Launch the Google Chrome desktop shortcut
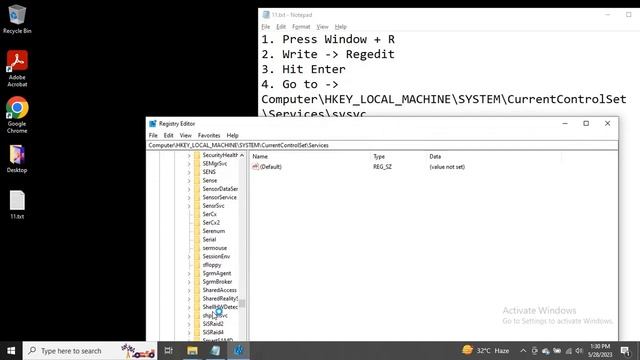The image size is (640, 360). pyautogui.click(x=17, y=115)
